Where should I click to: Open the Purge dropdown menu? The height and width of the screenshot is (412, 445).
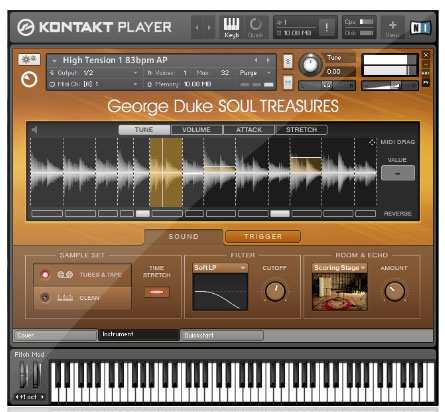click(x=255, y=73)
